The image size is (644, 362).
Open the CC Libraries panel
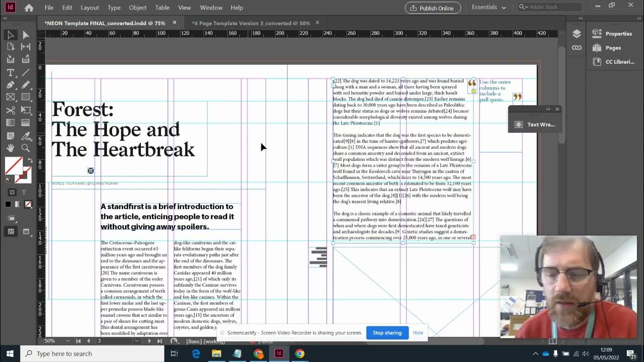point(613,62)
